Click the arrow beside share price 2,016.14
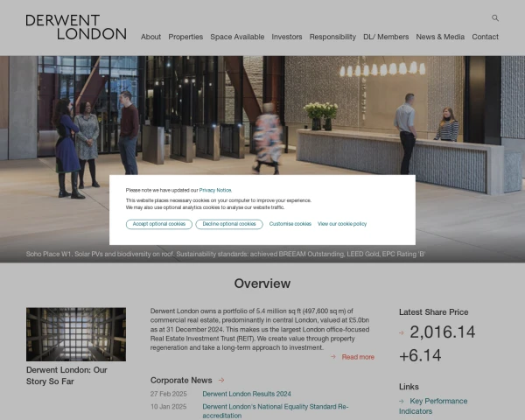Image resolution: width=525 pixels, height=420 pixels. pos(402,332)
